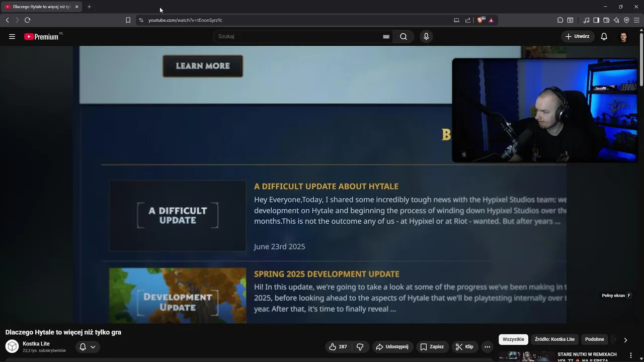The height and width of the screenshot is (362, 644).
Task: Click the address bar URL
Action: pos(185,20)
